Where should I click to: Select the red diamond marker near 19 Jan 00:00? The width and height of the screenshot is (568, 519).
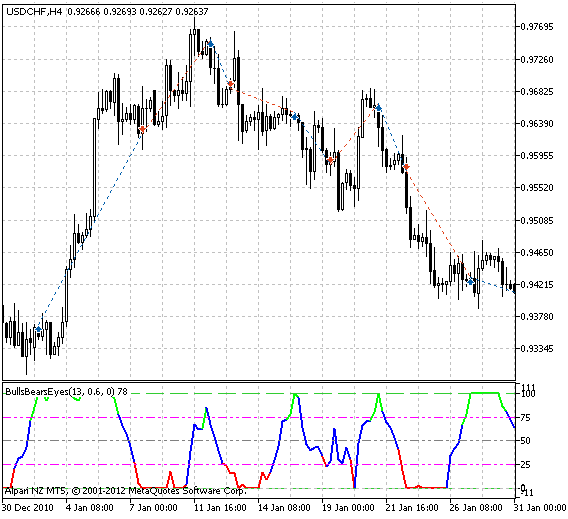coord(330,160)
